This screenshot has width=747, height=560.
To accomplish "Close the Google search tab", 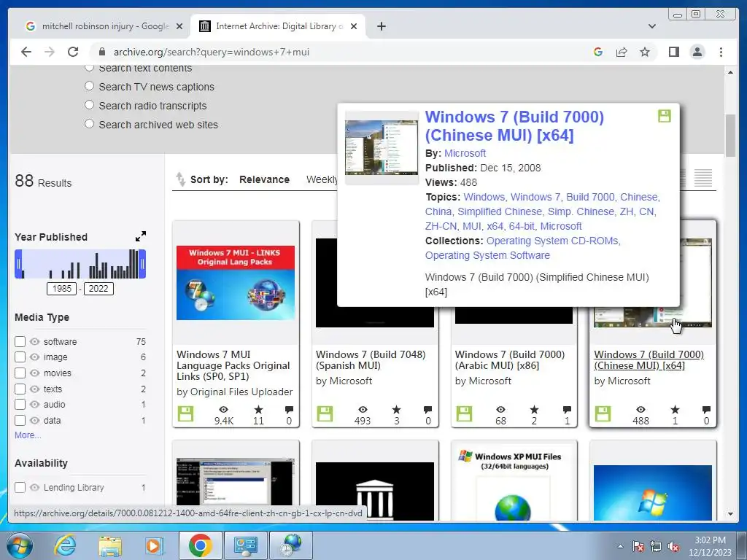I will click(x=179, y=26).
